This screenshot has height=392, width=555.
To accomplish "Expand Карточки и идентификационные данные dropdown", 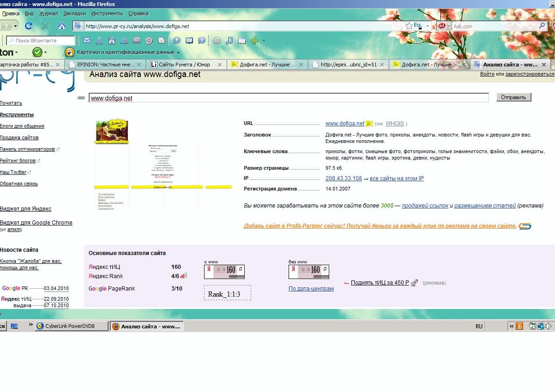I will coord(179,53).
